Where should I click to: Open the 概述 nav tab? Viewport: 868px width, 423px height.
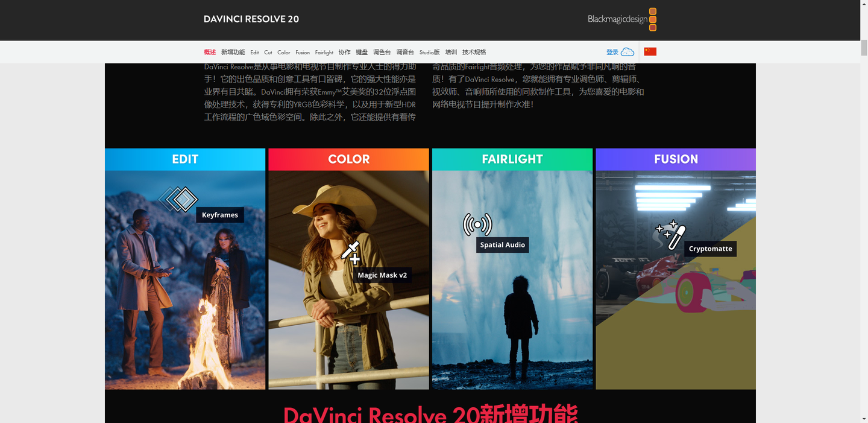(x=210, y=52)
